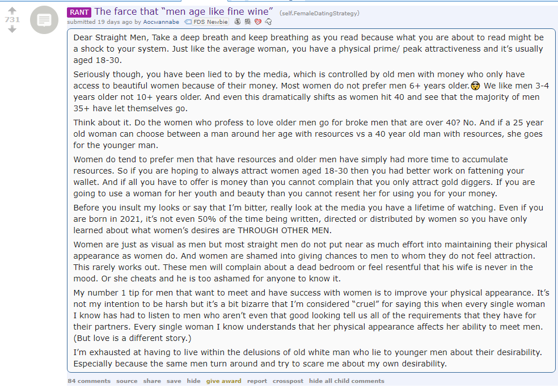Downvote the post with the down arrow

(x=12, y=29)
